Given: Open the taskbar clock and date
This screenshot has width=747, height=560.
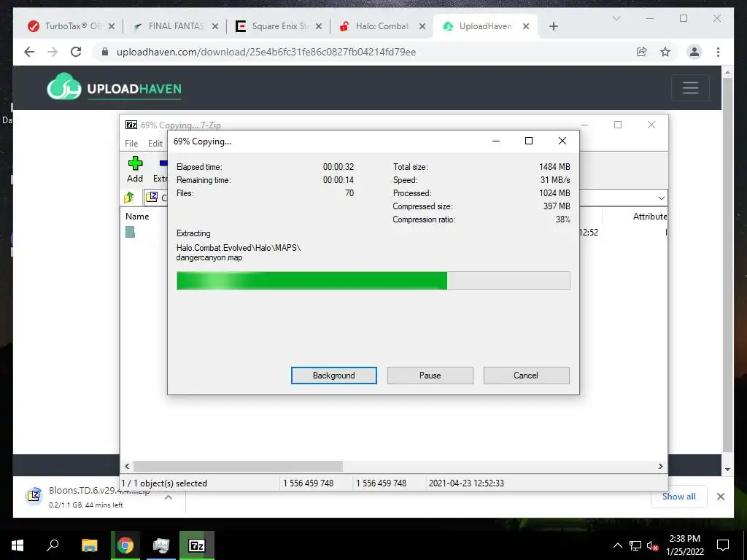Looking at the screenshot, I should tap(684, 545).
